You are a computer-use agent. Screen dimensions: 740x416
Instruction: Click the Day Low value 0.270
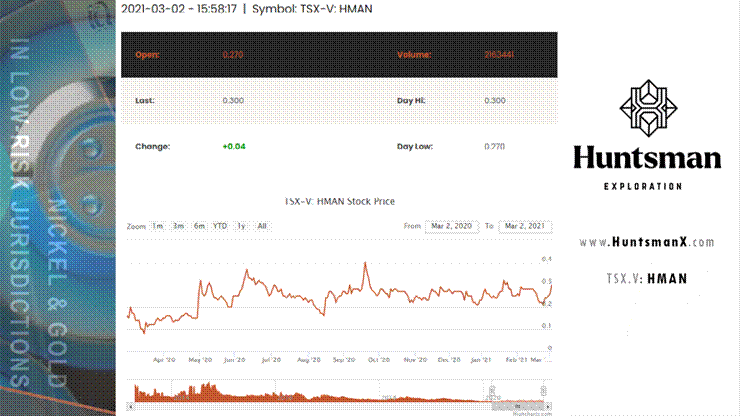(x=495, y=146)
